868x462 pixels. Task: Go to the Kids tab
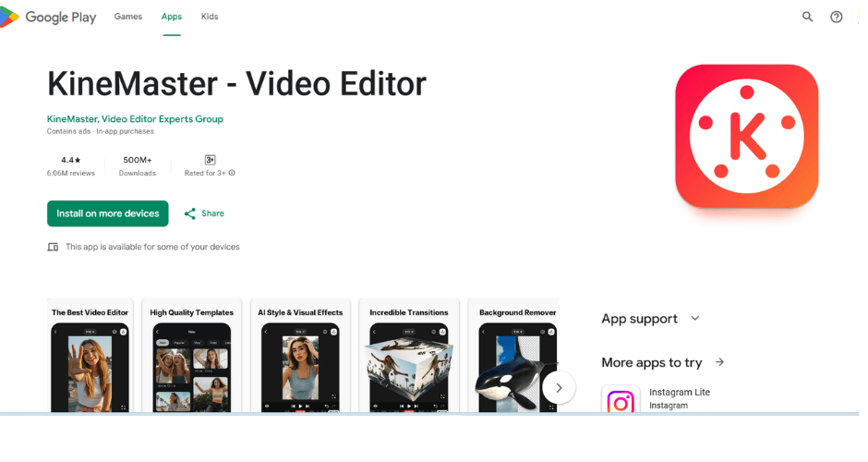coord(210,17)
